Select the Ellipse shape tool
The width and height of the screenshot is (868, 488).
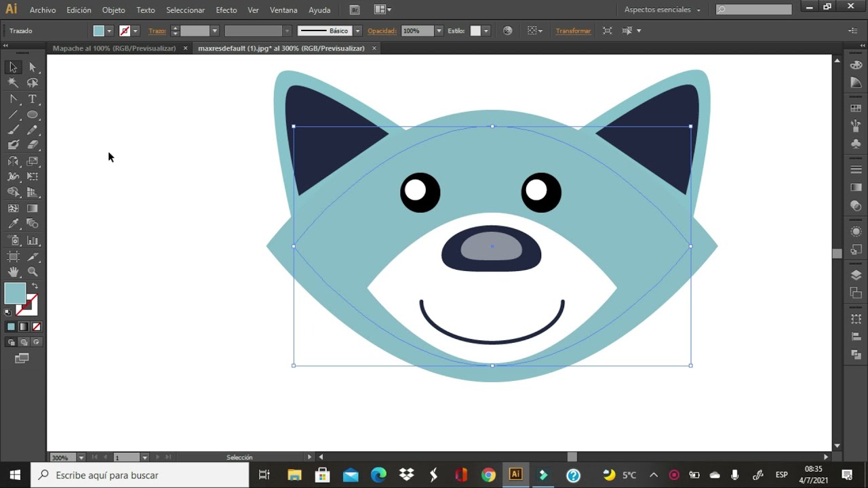(32, 115)
